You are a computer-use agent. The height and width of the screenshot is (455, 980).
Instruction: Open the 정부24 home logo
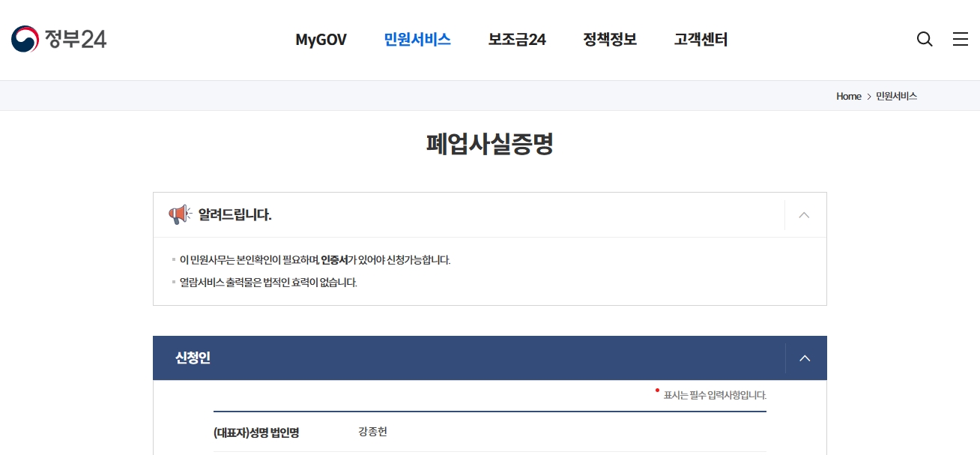pyautogui.click(x=59, y=39)
